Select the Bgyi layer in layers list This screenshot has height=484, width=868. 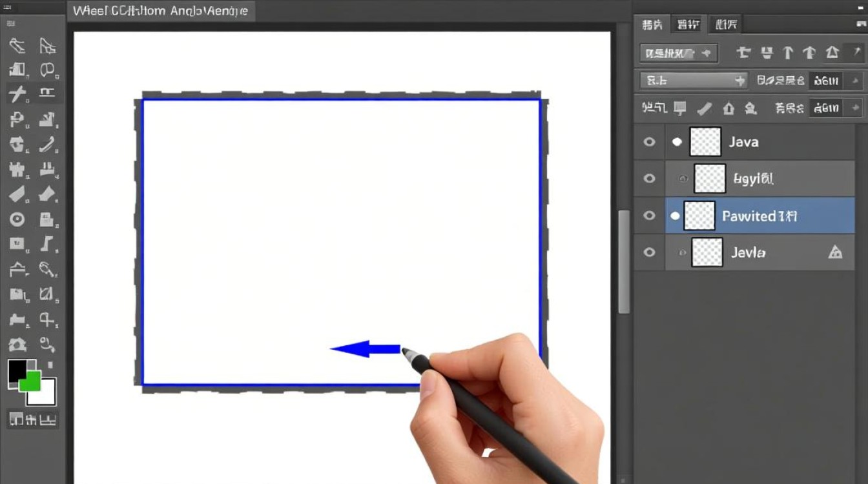click(753, 179)
